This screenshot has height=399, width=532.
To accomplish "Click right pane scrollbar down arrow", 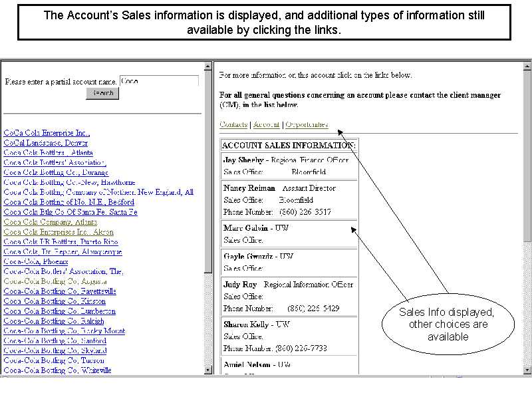I will [527, 370].
